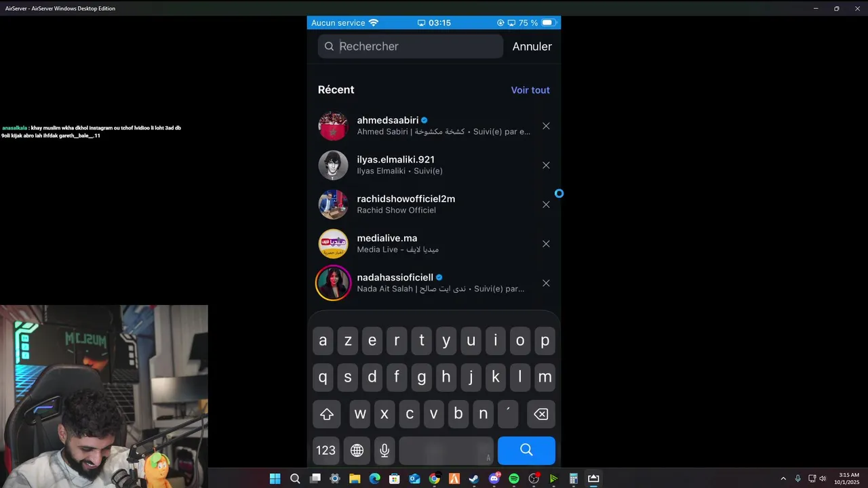Tap the 'w' key
Image resolution: width=868 pixels, height=488 pixels.
coord(360,414)
